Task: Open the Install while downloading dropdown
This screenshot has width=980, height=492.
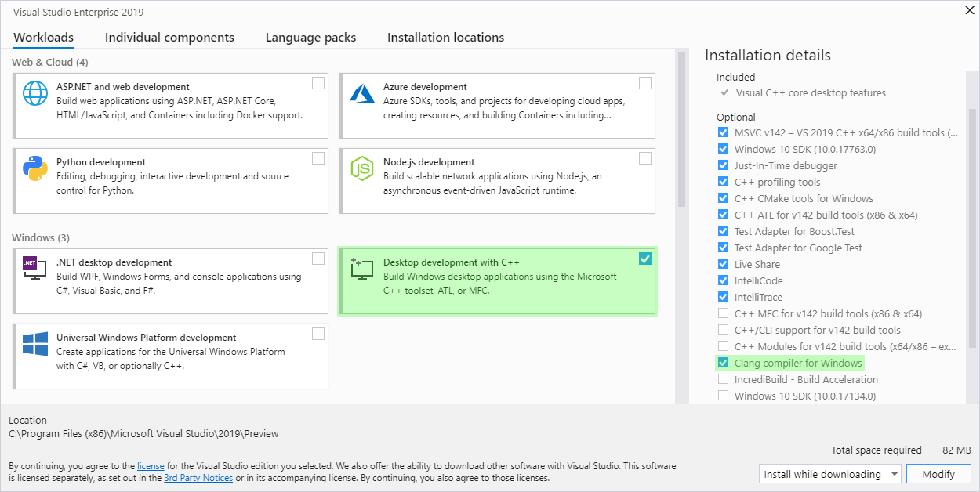Action: [x=829, y=473]
